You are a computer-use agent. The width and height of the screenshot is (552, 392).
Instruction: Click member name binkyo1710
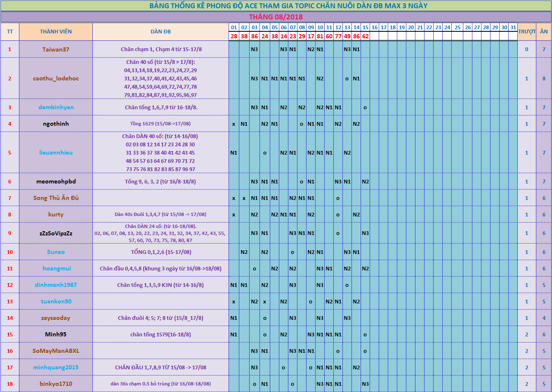click(56, 384)
